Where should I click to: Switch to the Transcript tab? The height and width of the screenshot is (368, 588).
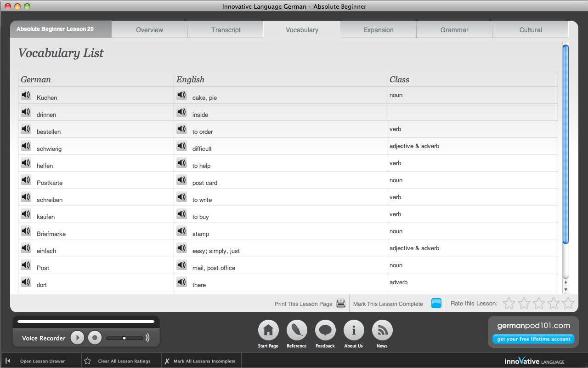[x=226, y=30]
